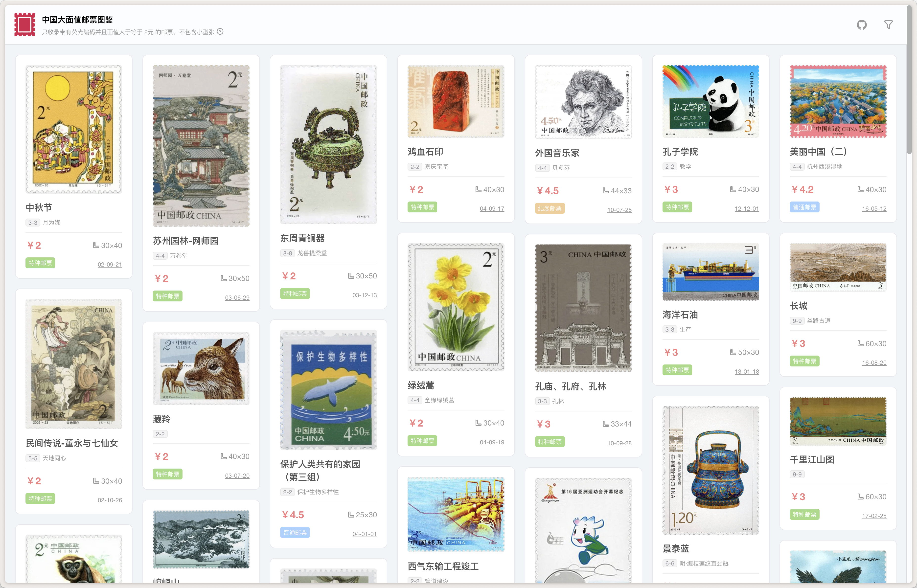Click 普通邮票 tag on 美丽中国 card

[x=804, y=207]
